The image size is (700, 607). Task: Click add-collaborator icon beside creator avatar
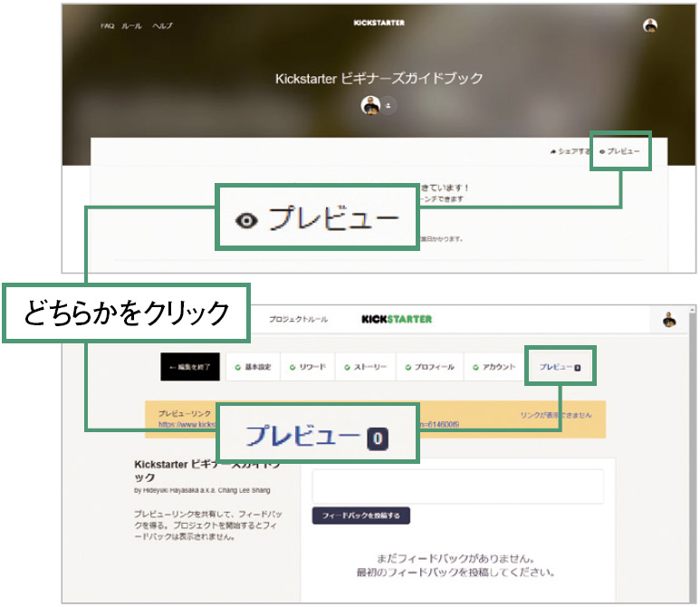(388, 106)
